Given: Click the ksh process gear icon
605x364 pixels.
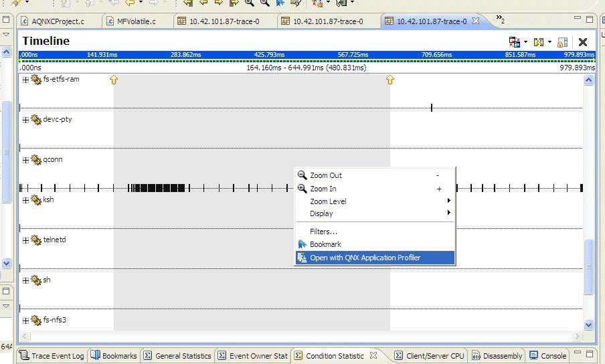Looking at the screenshot, I should (36, 200).
